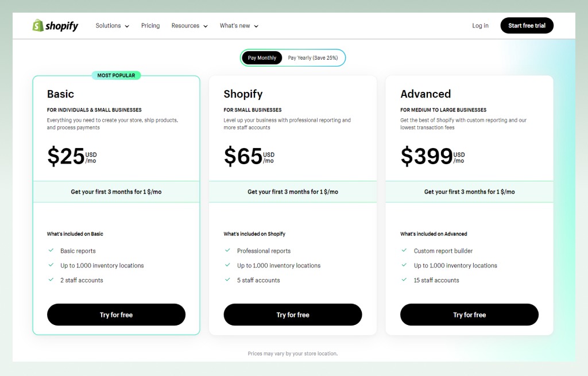Viewport: 588px width, 376px height.
Task: Select the Pay Monthly billing option
Action: (262, 58)
